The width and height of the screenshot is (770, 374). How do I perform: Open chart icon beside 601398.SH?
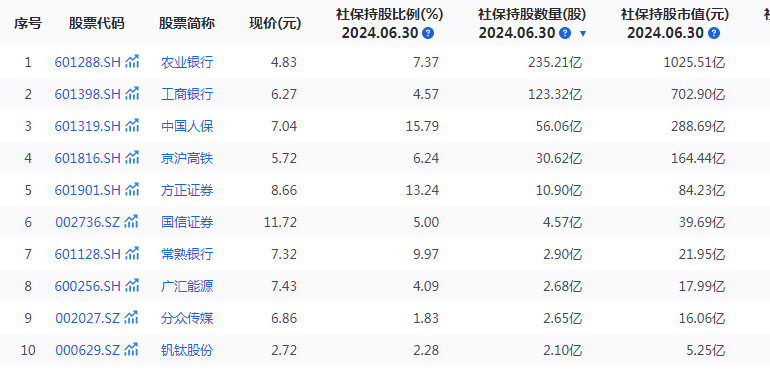tap(132, 93)
